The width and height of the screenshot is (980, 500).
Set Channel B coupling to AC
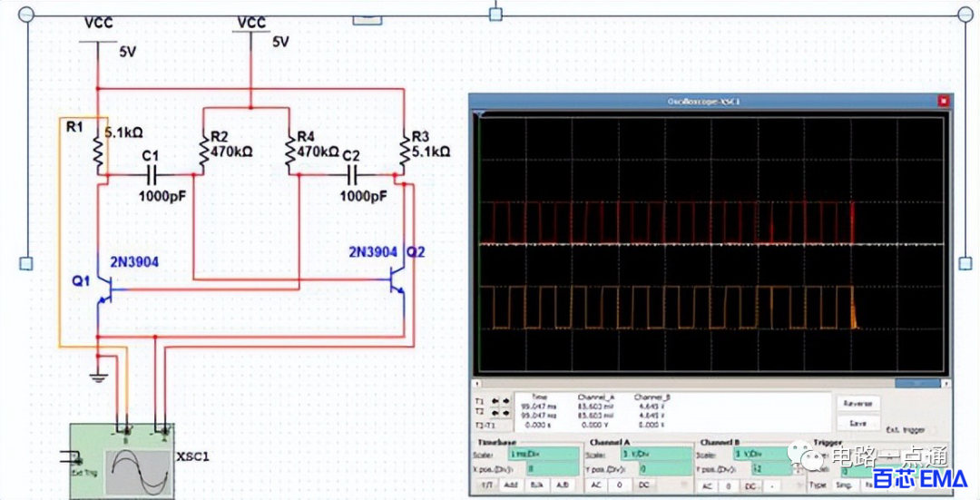coord(707,486)
